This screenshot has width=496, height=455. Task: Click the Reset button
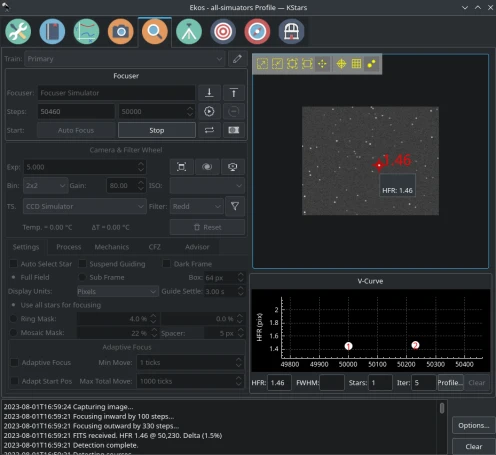207,227
